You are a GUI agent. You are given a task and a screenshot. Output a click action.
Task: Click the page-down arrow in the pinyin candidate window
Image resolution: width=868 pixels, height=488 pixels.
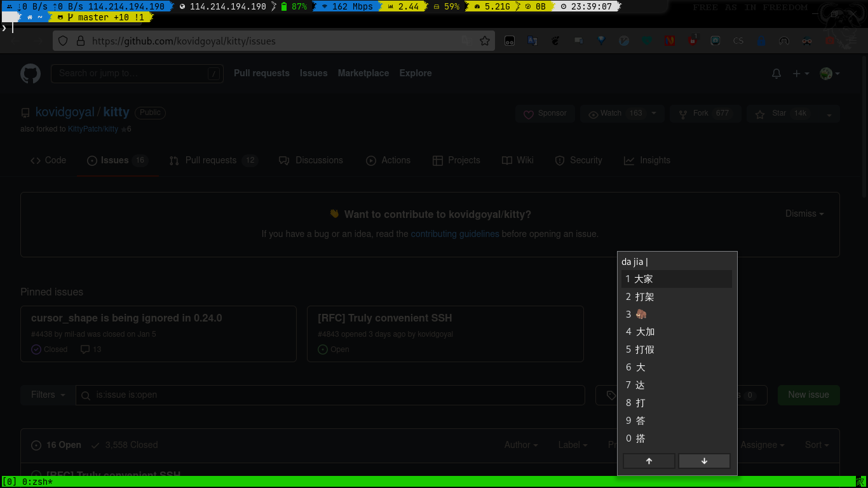(704, 461)
